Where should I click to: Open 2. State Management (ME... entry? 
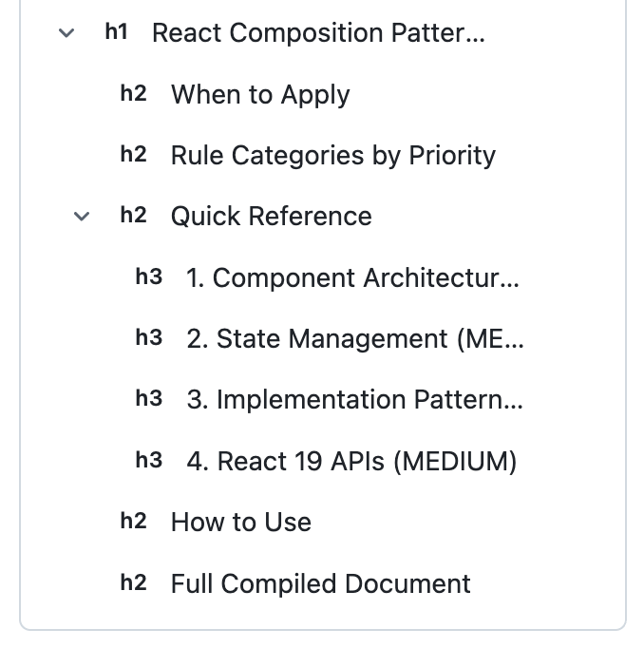coord(355,338)
